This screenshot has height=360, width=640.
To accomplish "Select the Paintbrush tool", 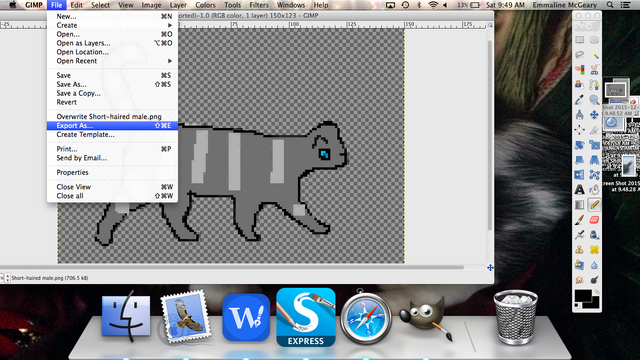I will pyautogui.click(x=580, y=220).
